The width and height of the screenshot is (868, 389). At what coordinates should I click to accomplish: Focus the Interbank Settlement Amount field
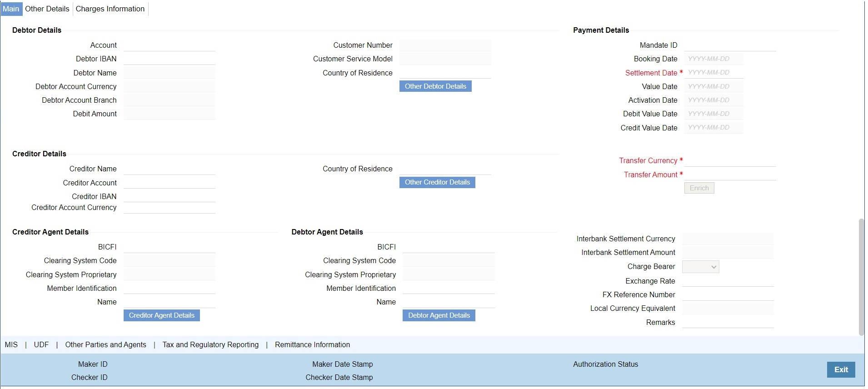(x=728, y=252)
